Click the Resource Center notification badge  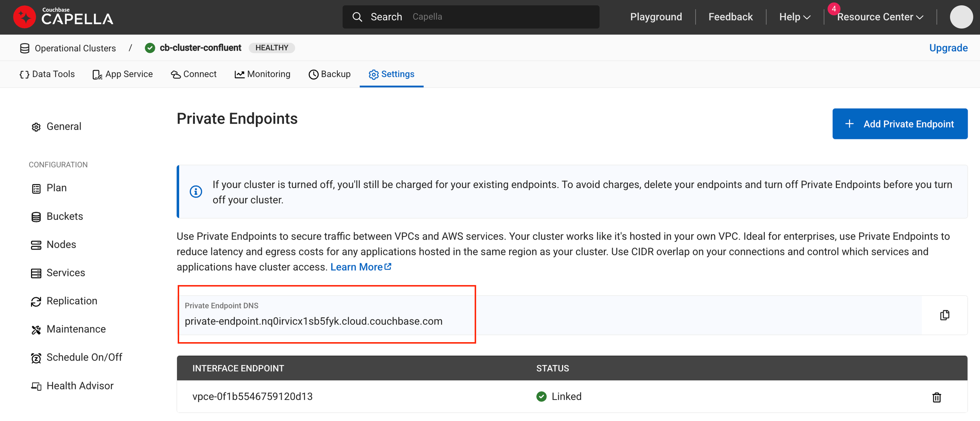[x=833, y=8]
